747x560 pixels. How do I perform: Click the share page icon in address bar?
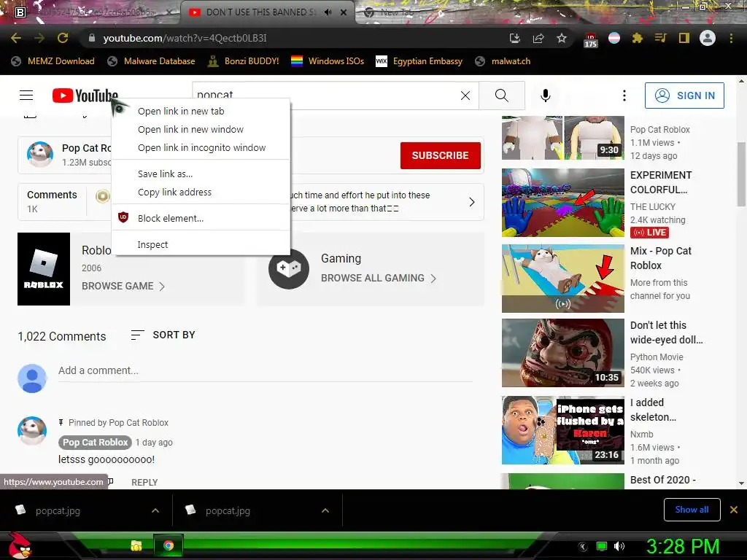coord(538,38)
